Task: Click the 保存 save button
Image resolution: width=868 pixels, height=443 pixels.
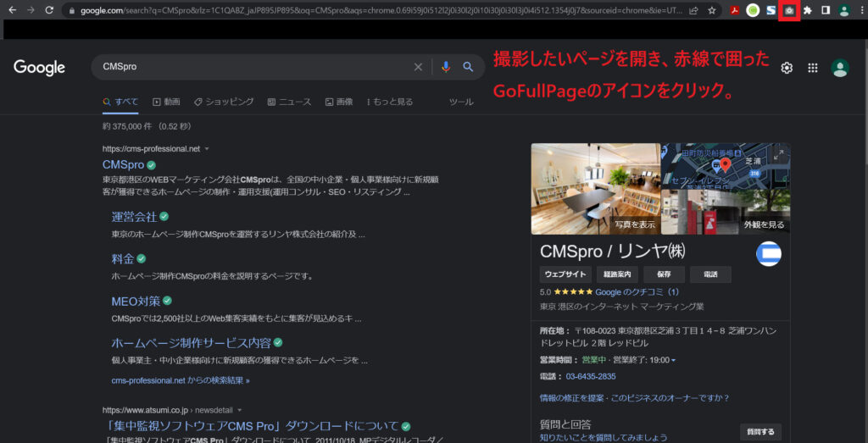Action: point(665,274)
